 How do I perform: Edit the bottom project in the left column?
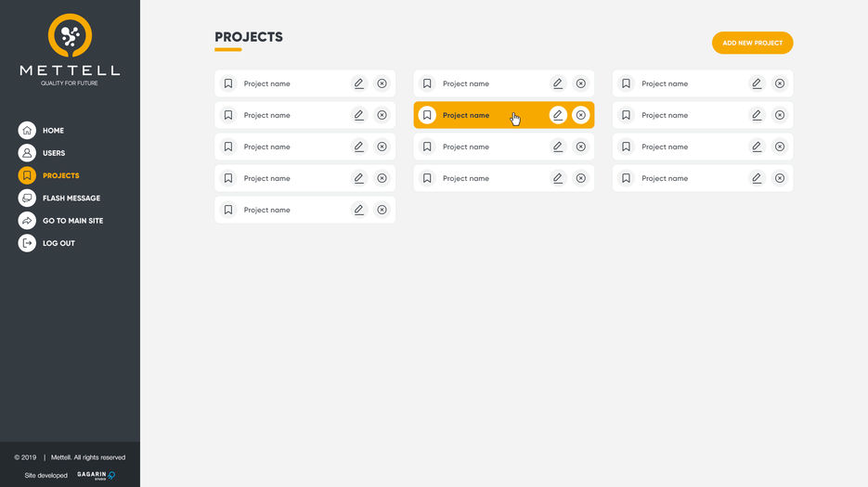(358, 210)
